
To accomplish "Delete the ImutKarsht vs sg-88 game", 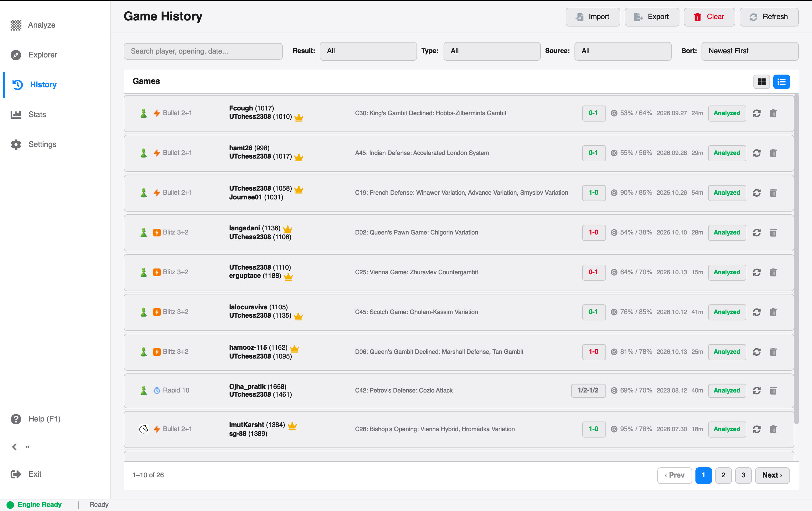I will pyautogui.click(x=773, y=429).
